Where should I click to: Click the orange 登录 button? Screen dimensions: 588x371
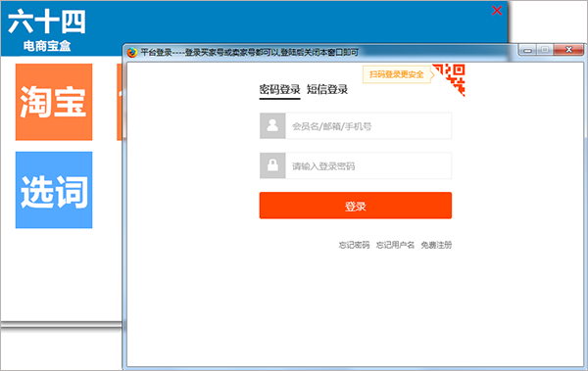(356, 206)
